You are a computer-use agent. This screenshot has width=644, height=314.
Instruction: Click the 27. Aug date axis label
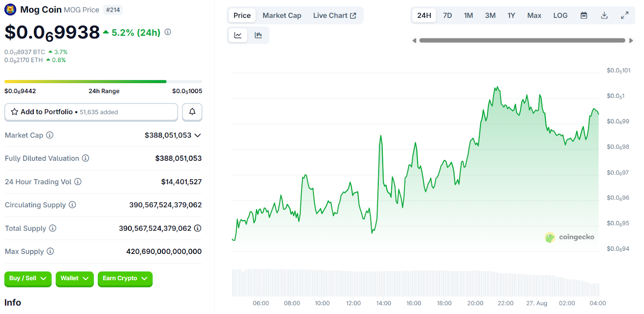click(x=537, y=303)
